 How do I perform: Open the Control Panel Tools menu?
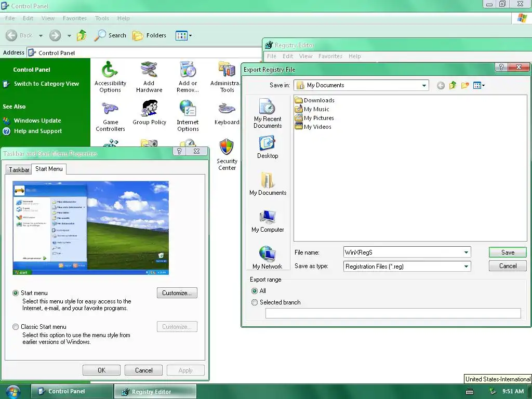point(102,18)
